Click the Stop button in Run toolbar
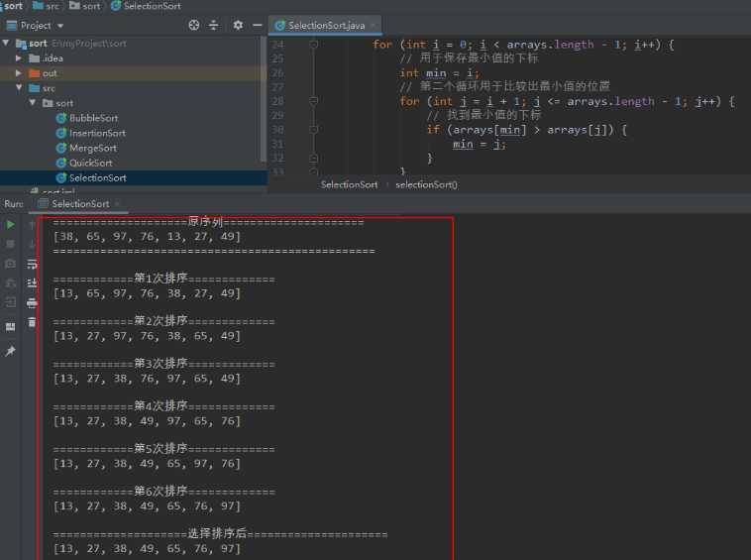This screenshot has height=560, width=751. (11, 244)
